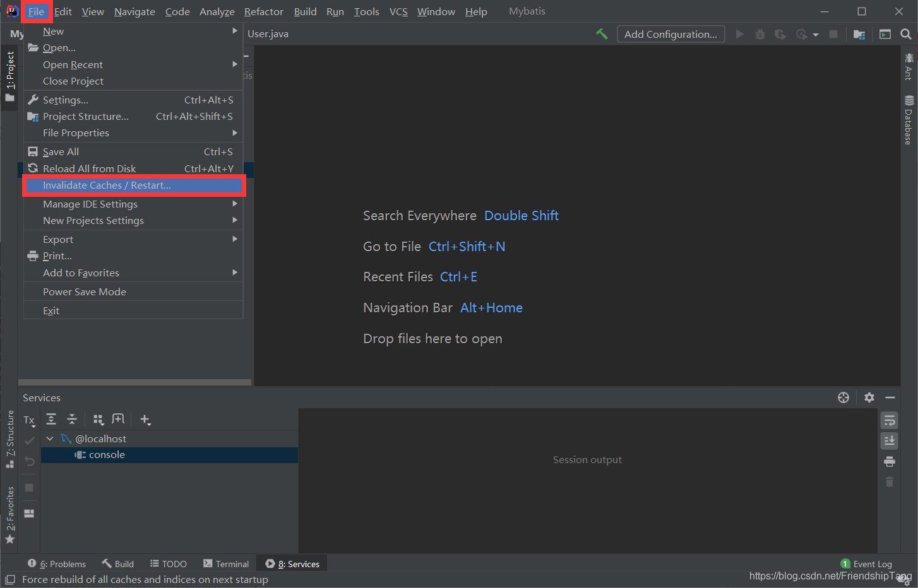Screen dimensions: 918x588
Task: Choose Exit from File menu
Action: pos(133,310)
